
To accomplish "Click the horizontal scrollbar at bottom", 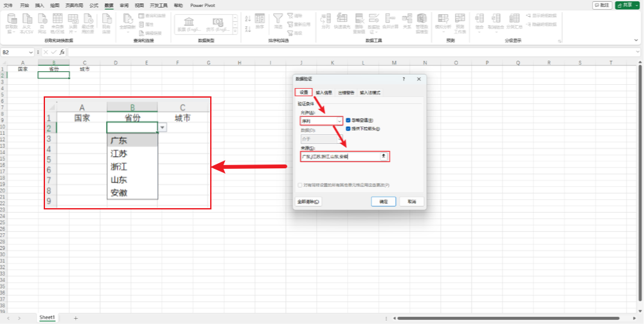I will point(508,318).
